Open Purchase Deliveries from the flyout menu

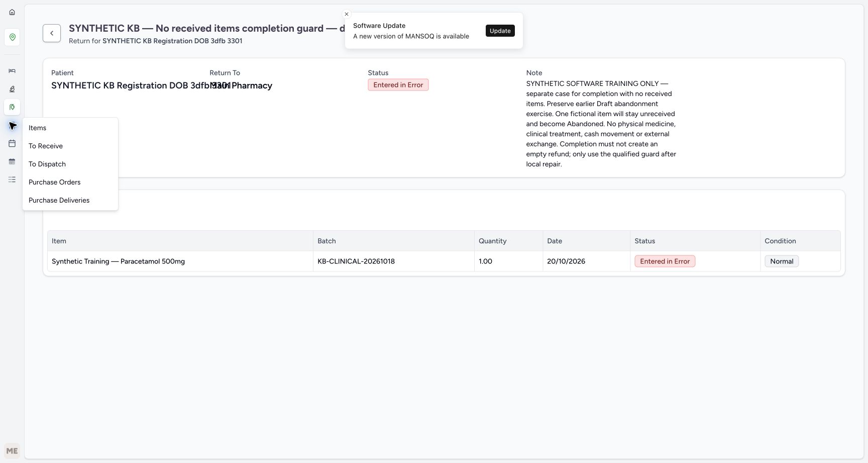[x=70, y=200]
